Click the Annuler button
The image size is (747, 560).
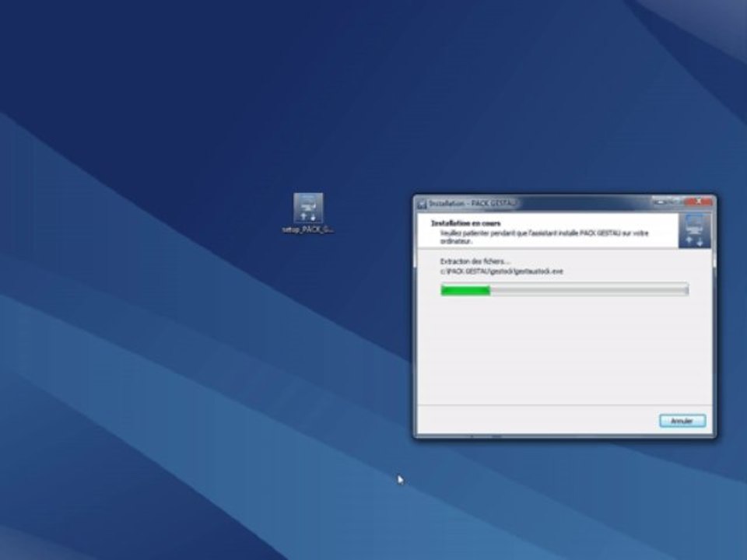(x=682, y=421)
